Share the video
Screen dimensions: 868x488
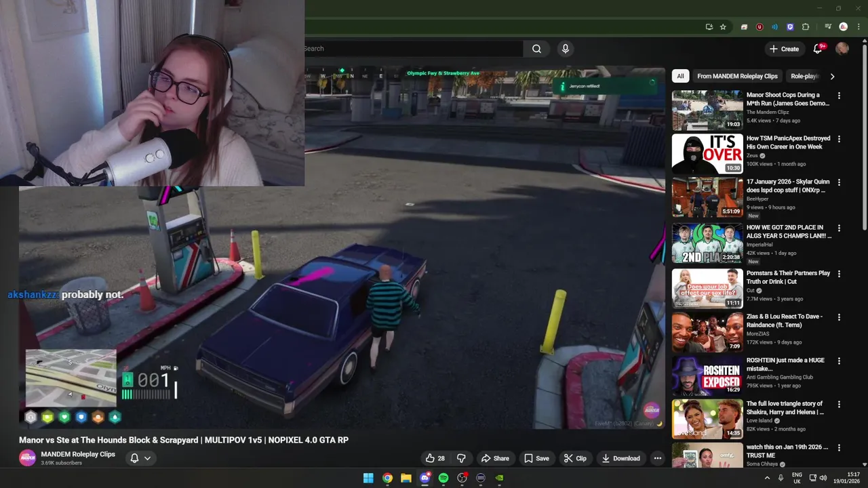pos(494,458)
